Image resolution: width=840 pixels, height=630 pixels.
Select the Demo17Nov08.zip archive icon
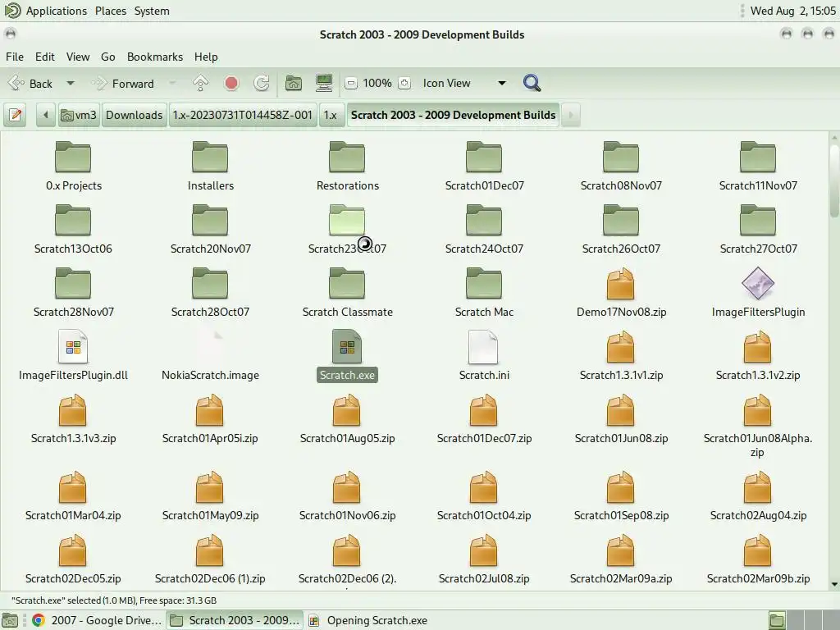(x=621, y=284)
